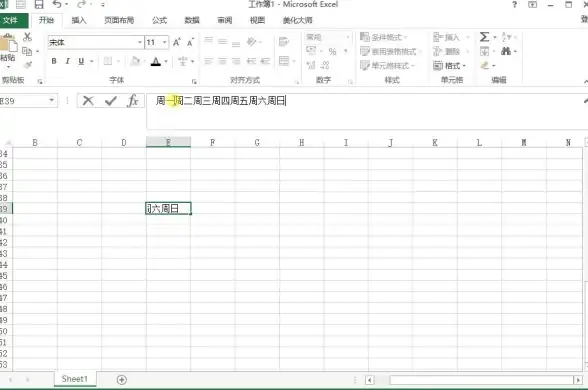
Task: Click the 格式 button in the cells group
Action: coord(449,66)
